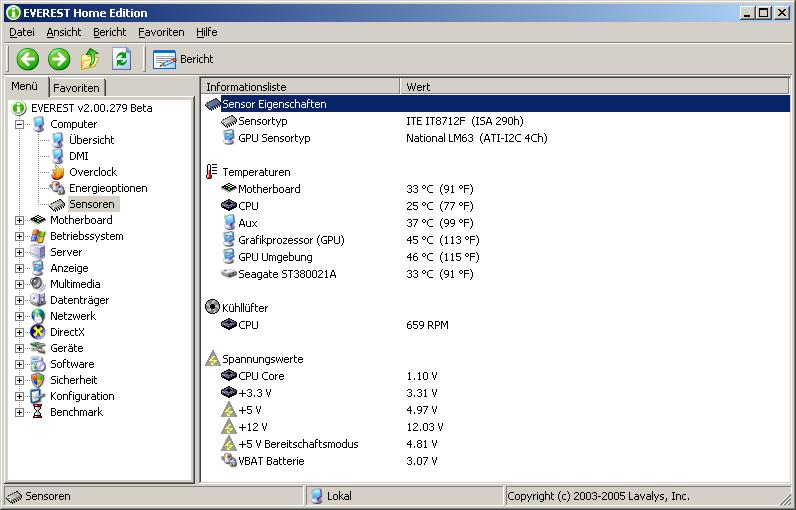The height and width of the screenshot is (510, 796).
Task: Open the Favoriten menu in menu bar
Action: coord(161,32)
